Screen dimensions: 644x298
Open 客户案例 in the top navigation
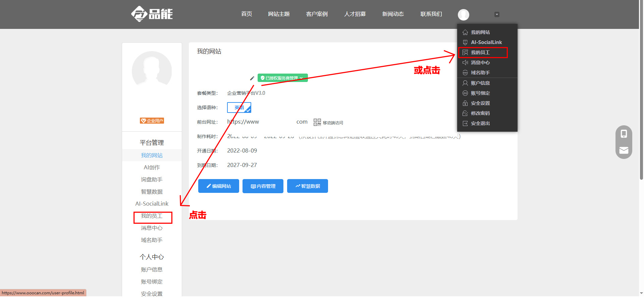317,14
